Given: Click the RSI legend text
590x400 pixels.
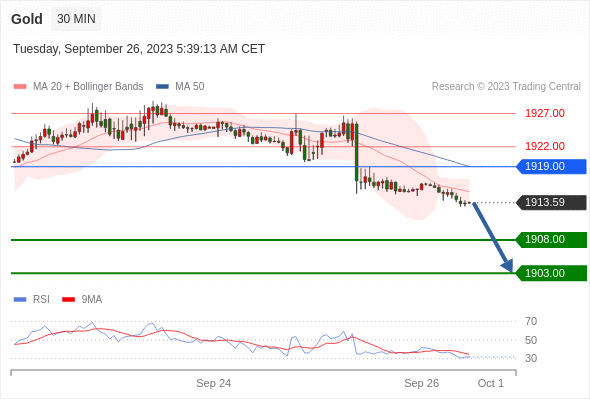Looking at the screenshot, I should tap(41, 300).
